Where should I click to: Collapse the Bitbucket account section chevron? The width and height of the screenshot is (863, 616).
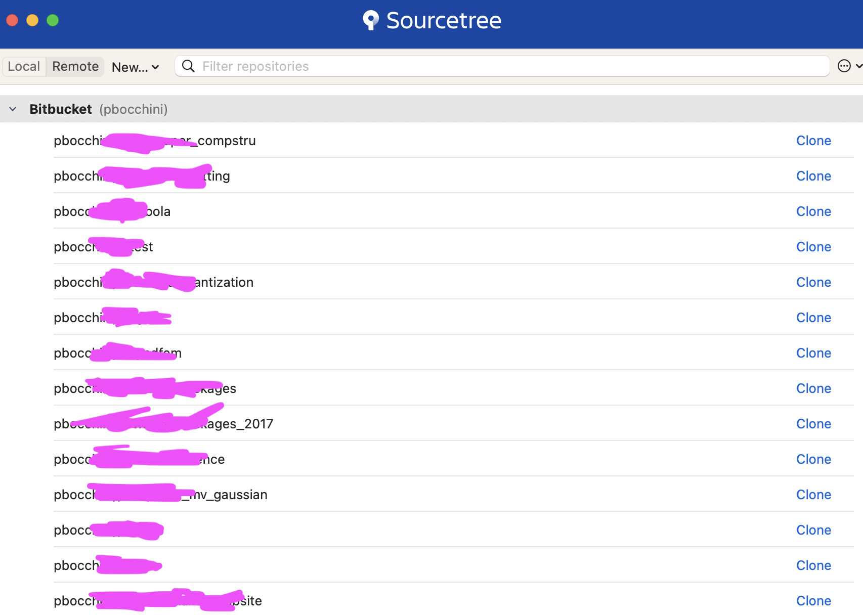[13, 109]
